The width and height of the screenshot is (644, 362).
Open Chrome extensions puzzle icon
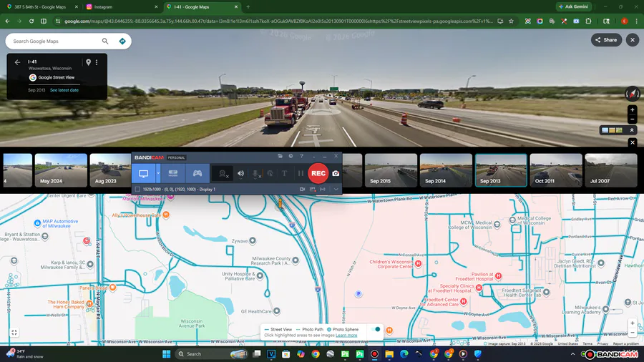click(x=588, y=21)
